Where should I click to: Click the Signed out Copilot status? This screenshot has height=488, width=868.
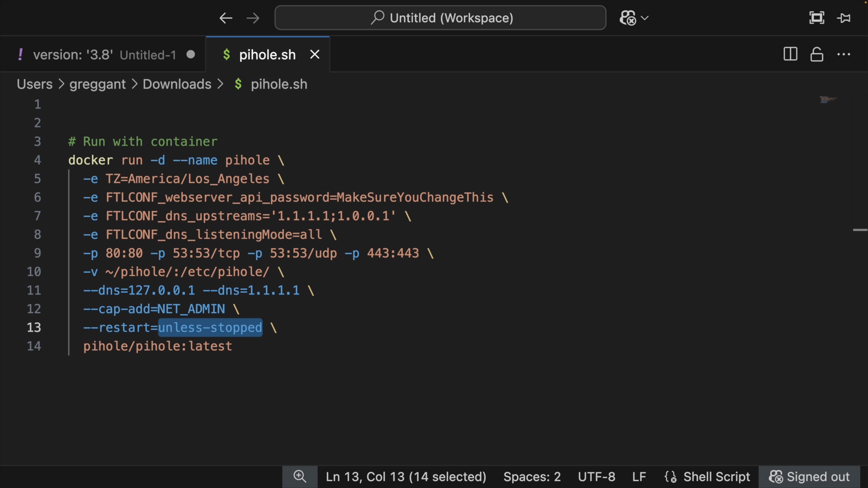click(x=809, y=477)
